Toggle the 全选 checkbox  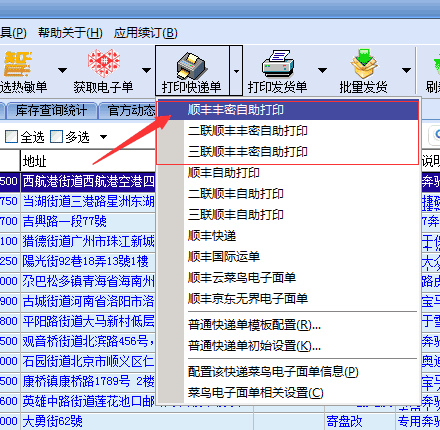tap(11, 137)
